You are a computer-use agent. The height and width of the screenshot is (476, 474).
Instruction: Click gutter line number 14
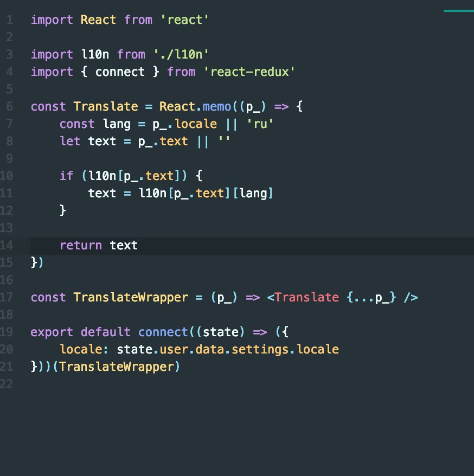(x=7, y=246)
